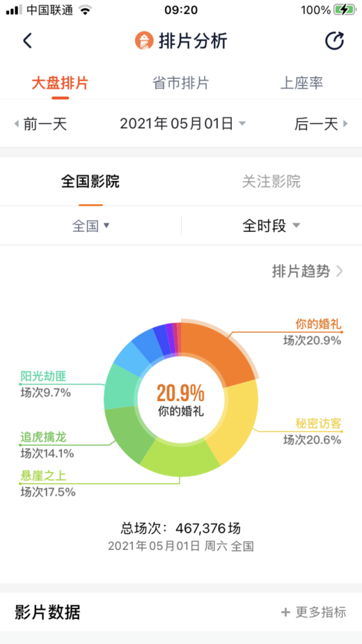This screenshot has height=644, width=362.
Task: Open the 2021年05月01日 date dropdown
Action: click(x=183, y=124)
